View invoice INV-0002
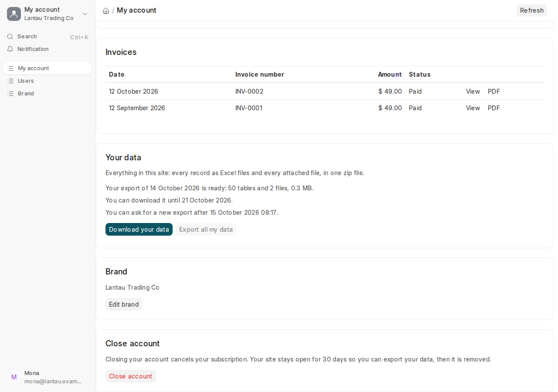 473,91
